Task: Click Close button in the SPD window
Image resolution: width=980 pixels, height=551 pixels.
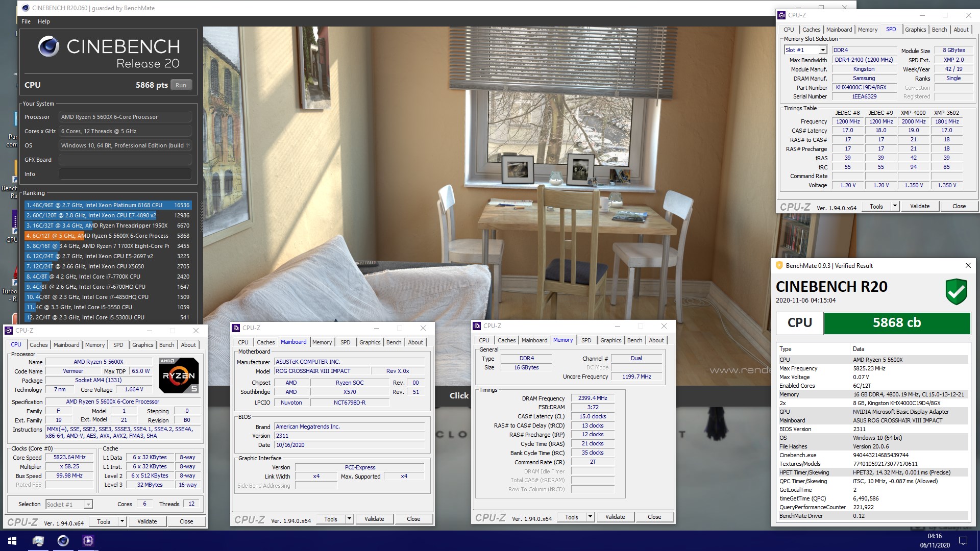Action: pos(959,206)
